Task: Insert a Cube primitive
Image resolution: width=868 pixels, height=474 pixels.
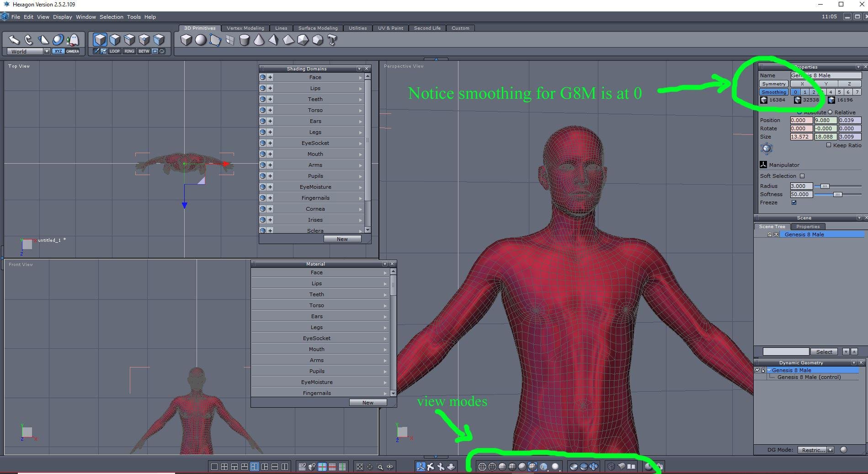Action: point(186,40)
